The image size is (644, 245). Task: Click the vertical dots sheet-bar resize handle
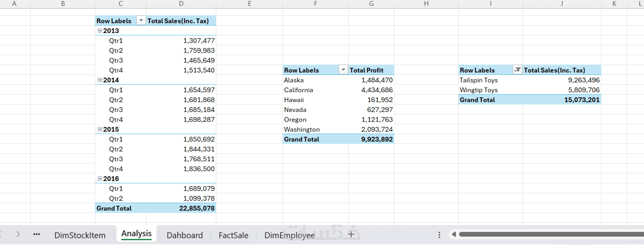point(439,235)
